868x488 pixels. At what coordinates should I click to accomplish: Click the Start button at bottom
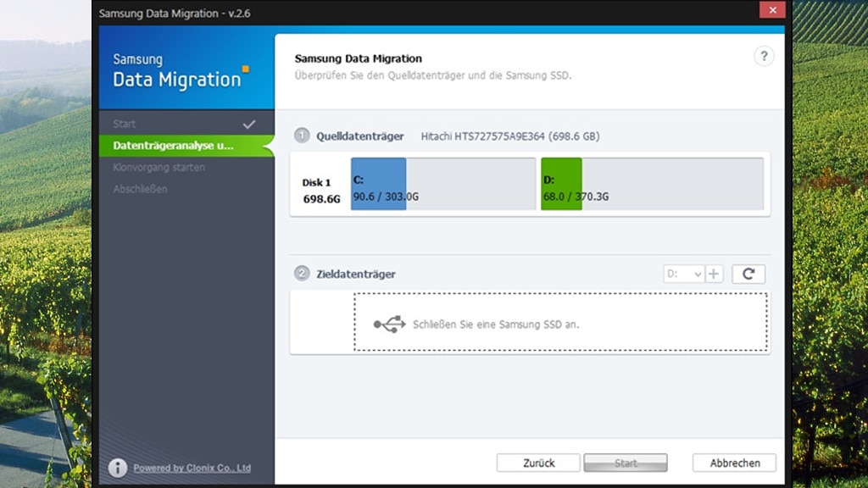pyautogui.click(x=626, y=463)
